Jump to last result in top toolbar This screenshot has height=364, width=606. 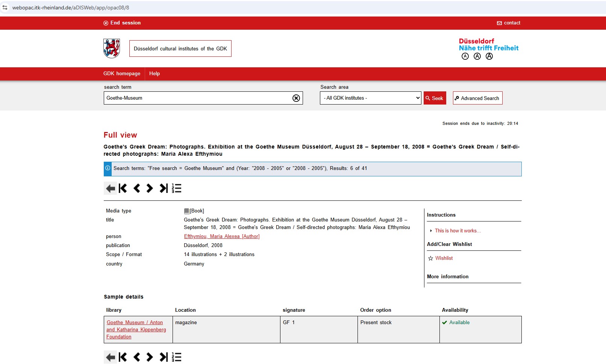click(x=164, y=188)
